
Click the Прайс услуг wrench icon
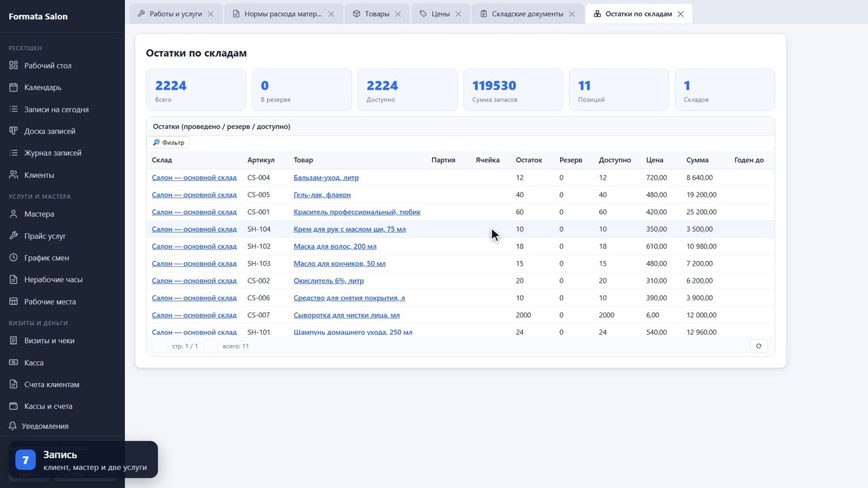click(13, 236)
